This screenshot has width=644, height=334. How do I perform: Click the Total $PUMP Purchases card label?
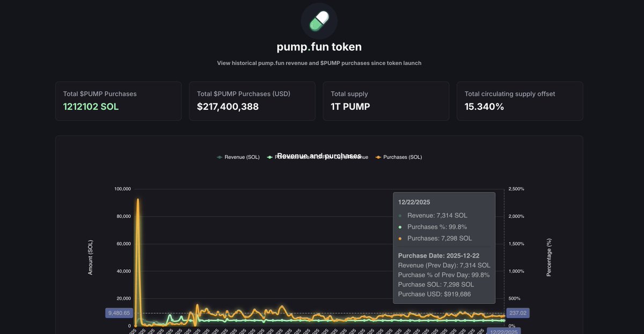[100, 94]
